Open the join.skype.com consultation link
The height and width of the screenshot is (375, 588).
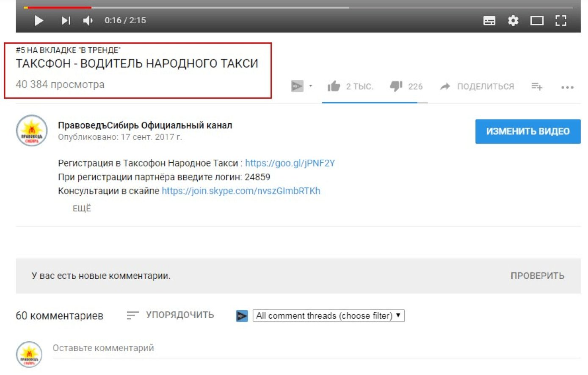pyautogui.click(x=241, y=191)
